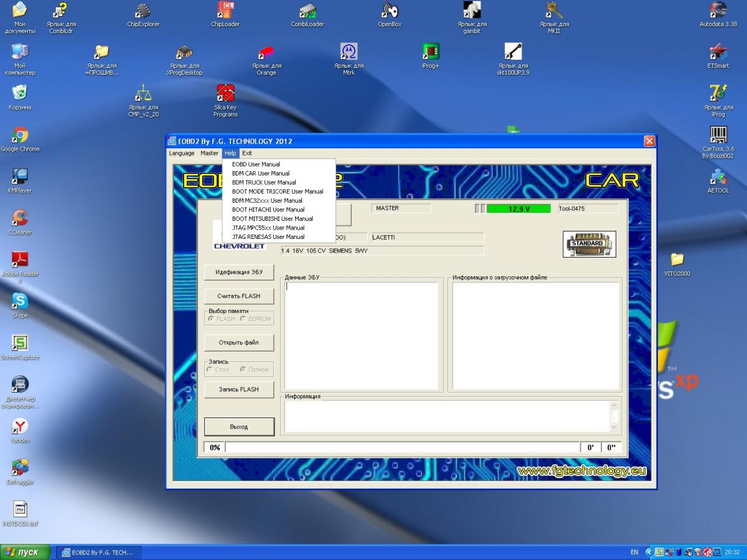Viewport: 747px width, 560px height.
Task: Open ScreenCapture desktop icon
Action: pyautogui.click(x=20, y=348)
